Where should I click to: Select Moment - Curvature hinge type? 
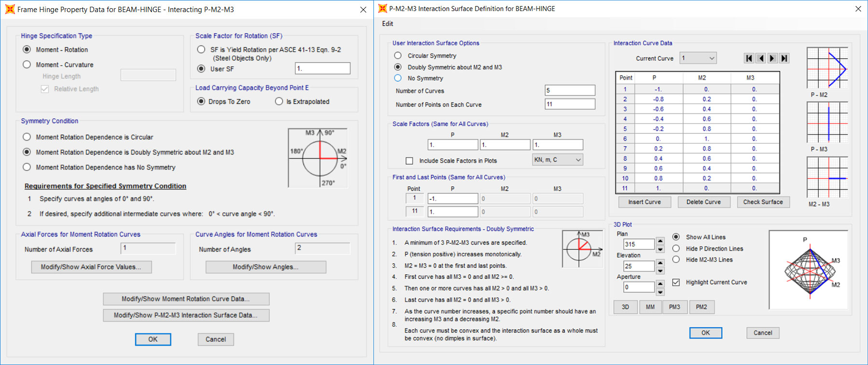[x=27, y=65]
